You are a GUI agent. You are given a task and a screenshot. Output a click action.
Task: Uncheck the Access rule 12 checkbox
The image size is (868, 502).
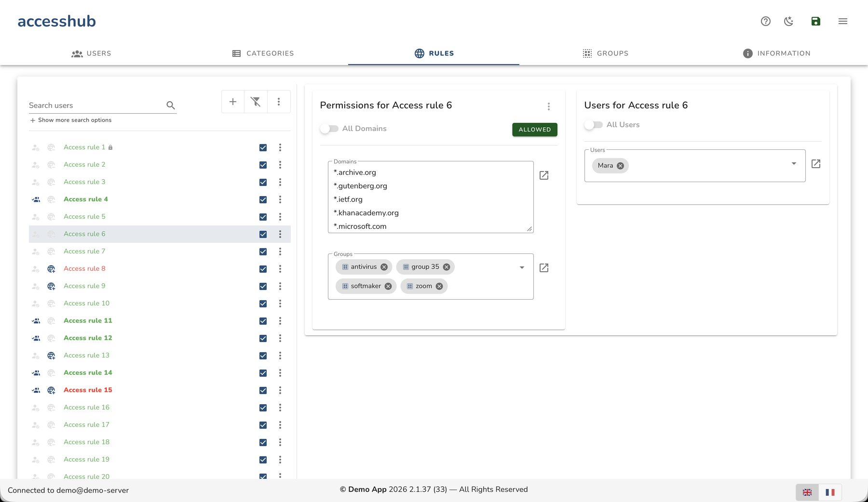tap(263, 338)
